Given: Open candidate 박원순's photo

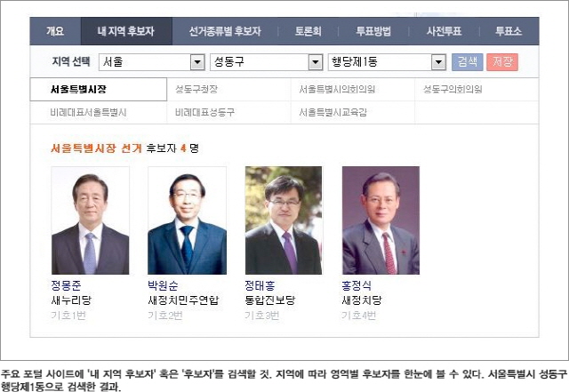Looking at the screenshot, I should point(188,220).
